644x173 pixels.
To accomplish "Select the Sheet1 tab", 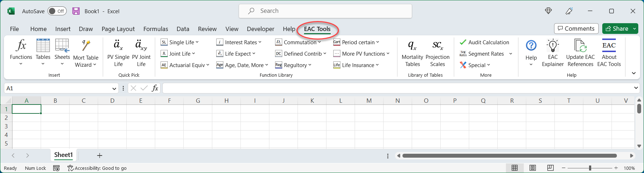I will 64,155.
